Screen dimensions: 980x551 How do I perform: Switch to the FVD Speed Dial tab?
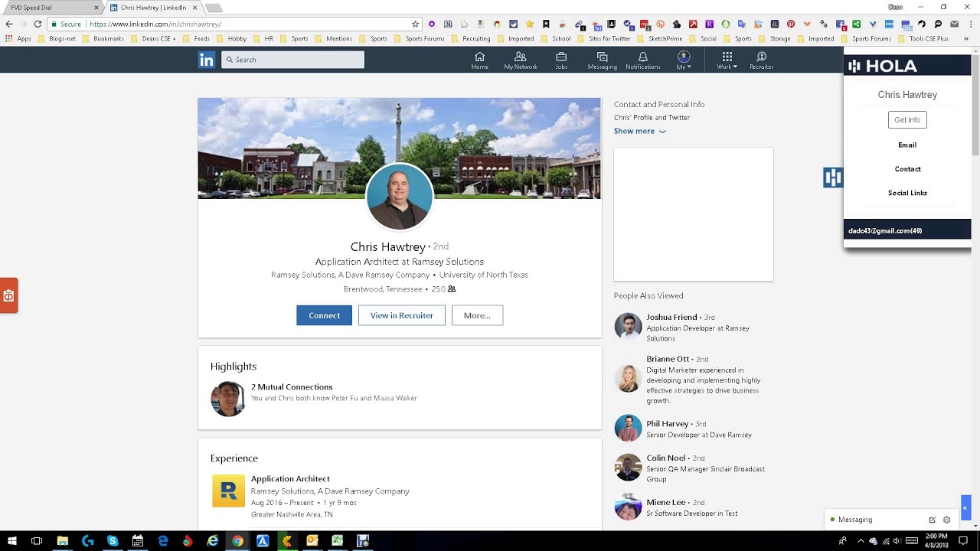pyautogui.click(x=52, y=8)
